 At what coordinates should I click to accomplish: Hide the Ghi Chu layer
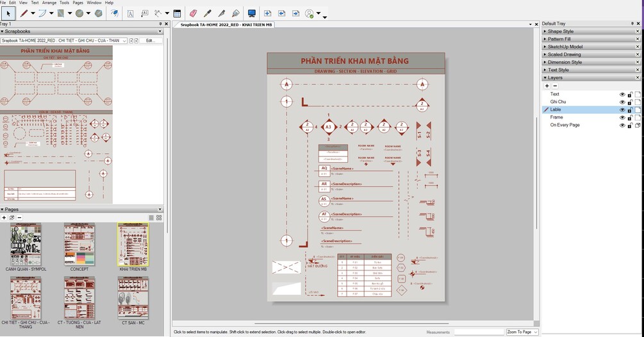622,103
